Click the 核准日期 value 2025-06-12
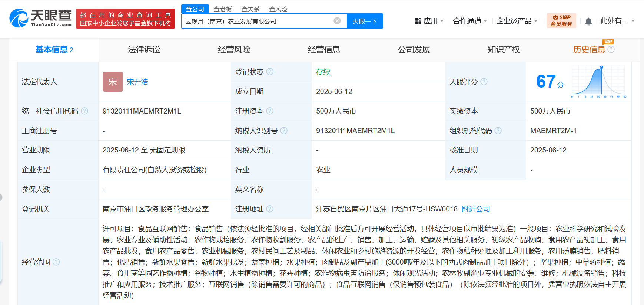Screen dimensions: 644x305 point(548,150)
